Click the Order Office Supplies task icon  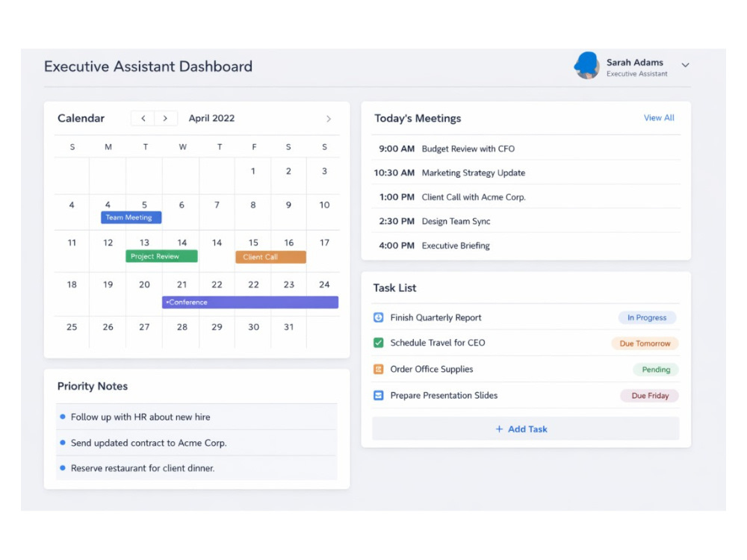(x=378, y=369)
